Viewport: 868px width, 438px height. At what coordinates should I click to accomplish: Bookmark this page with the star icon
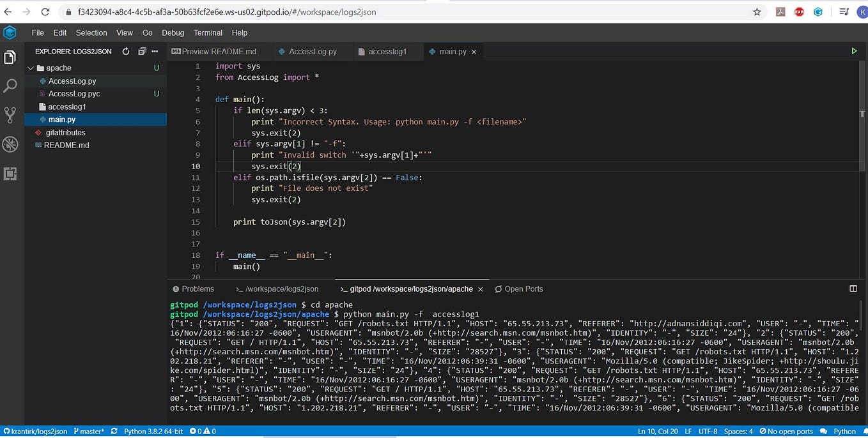pos(757,11)
